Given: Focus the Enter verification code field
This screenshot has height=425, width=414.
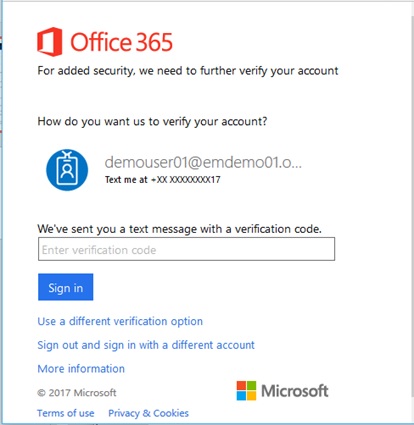Looking at the screenshot, I should pyautogui.click(x=186, y=249).
